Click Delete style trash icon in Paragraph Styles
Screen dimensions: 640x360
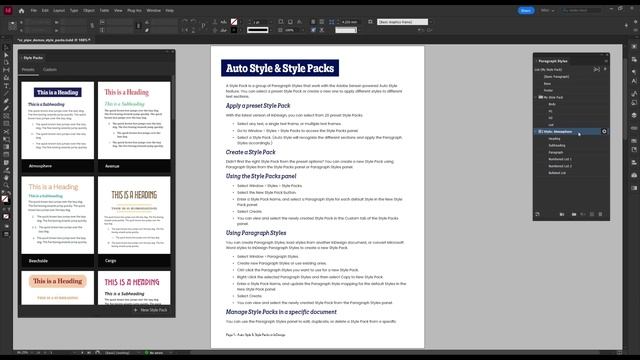tap(600, 214)
